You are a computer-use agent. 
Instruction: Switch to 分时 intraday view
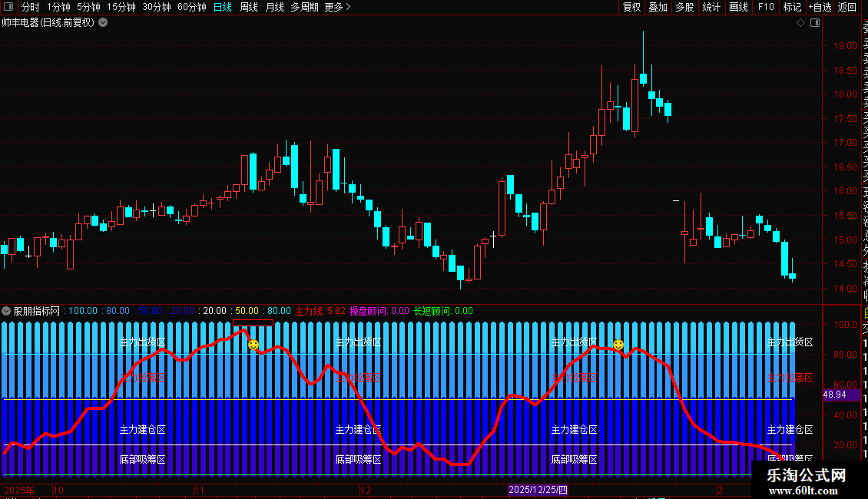[31, 7]
